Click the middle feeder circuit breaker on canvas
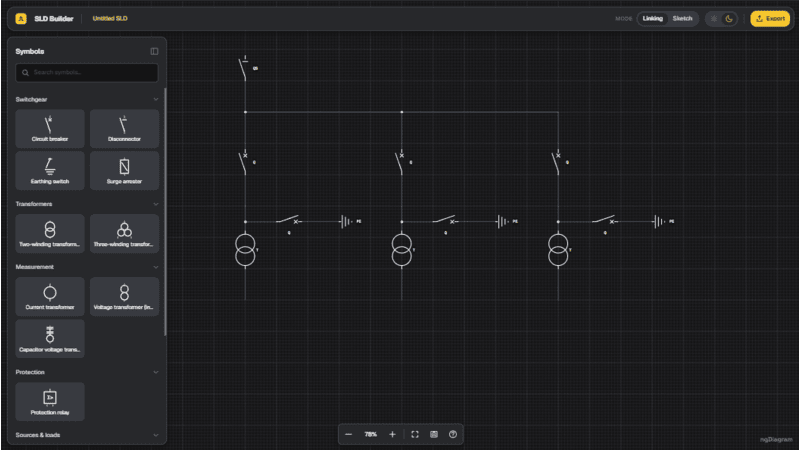The image size is (800, 450). pyautogui.click(x=402, y=162)
